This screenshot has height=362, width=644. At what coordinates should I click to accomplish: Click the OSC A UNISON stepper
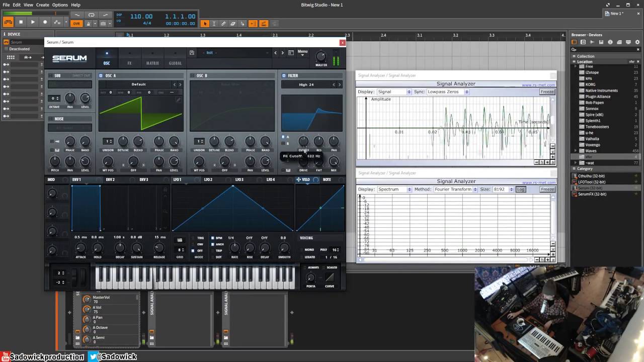click(108, 141)
